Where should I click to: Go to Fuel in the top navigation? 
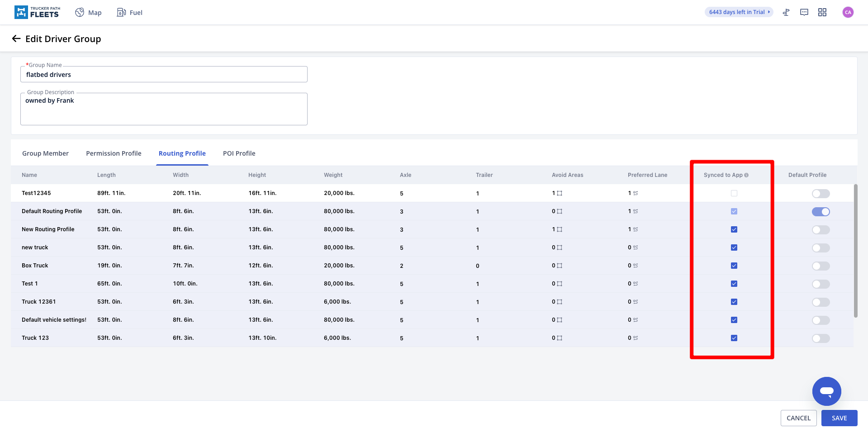[x=130, y=13]
